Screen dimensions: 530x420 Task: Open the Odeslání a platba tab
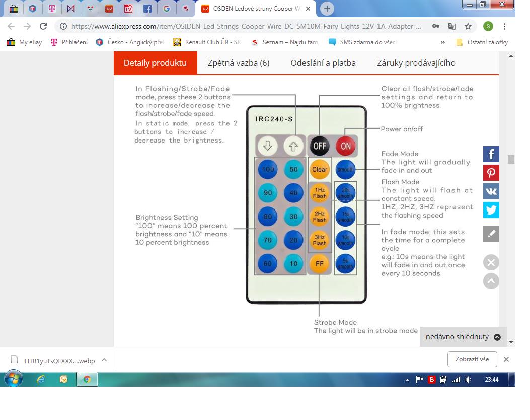pyautogui.click(x=323, y=63)
